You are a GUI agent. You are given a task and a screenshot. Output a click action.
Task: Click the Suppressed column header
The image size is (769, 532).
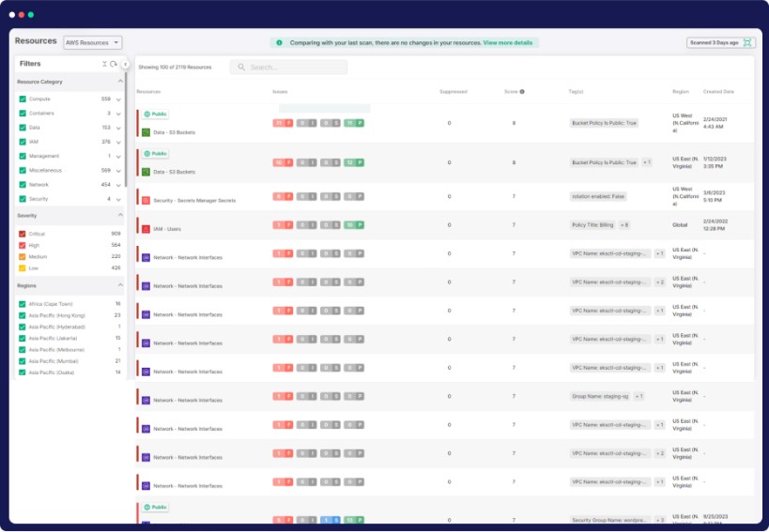tap(453, 92)
